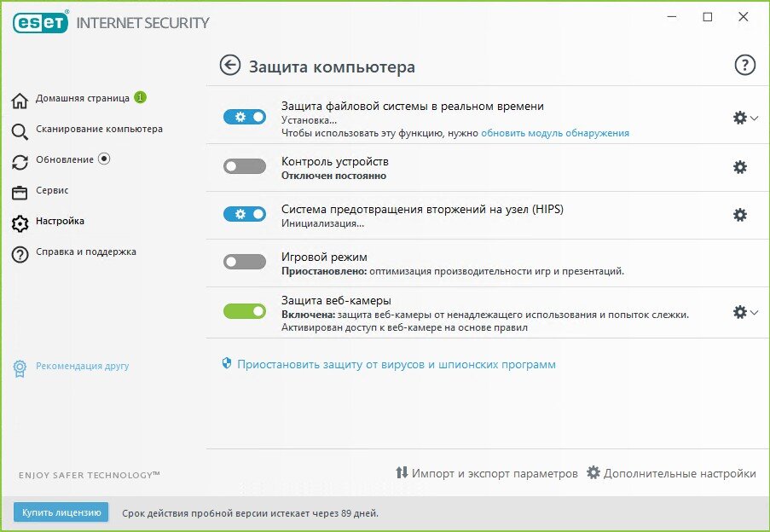This screenshot has width=770, height=532.
Task: Open Дополнительные настройки
Action: (x=680, y=473)
